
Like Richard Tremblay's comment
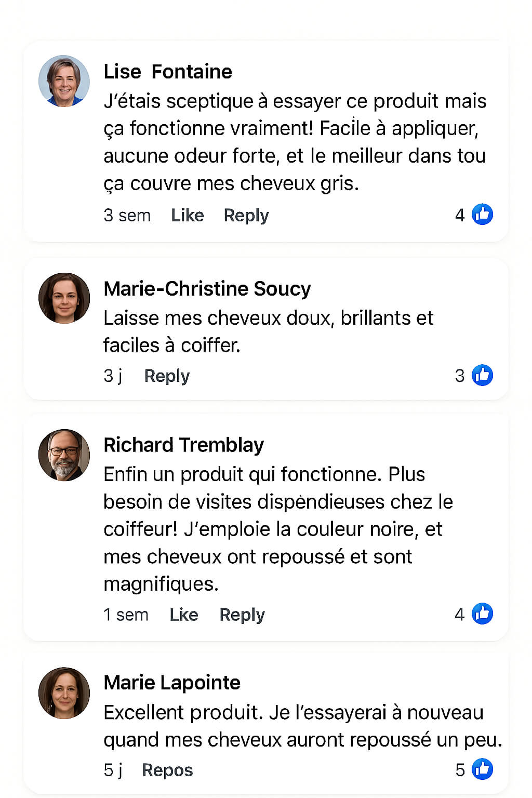(184, 615)
